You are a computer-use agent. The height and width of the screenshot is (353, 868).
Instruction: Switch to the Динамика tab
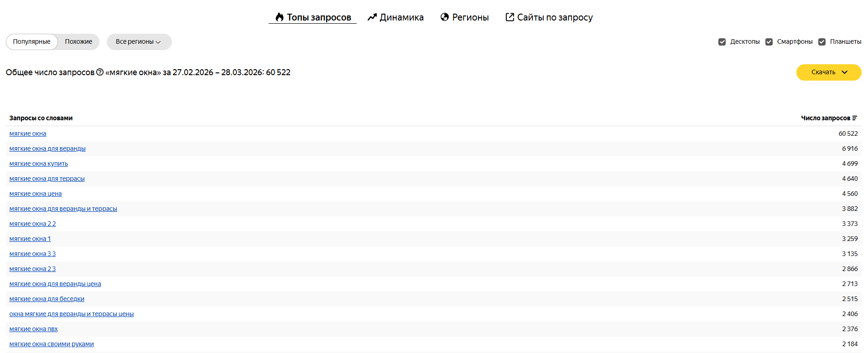[x=401, y=17]
